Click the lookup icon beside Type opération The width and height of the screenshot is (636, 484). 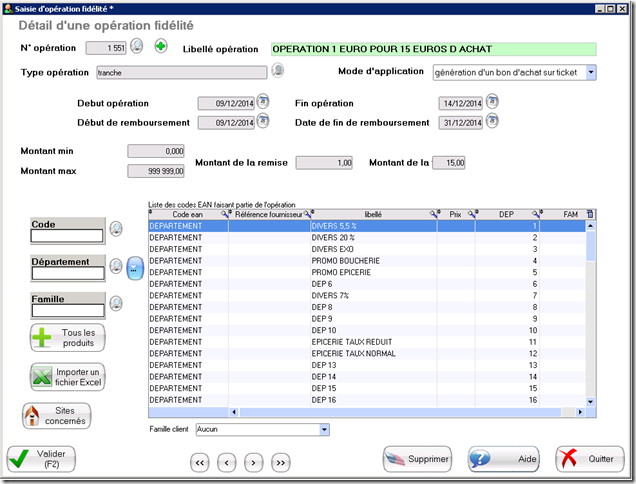coord(278,71)
